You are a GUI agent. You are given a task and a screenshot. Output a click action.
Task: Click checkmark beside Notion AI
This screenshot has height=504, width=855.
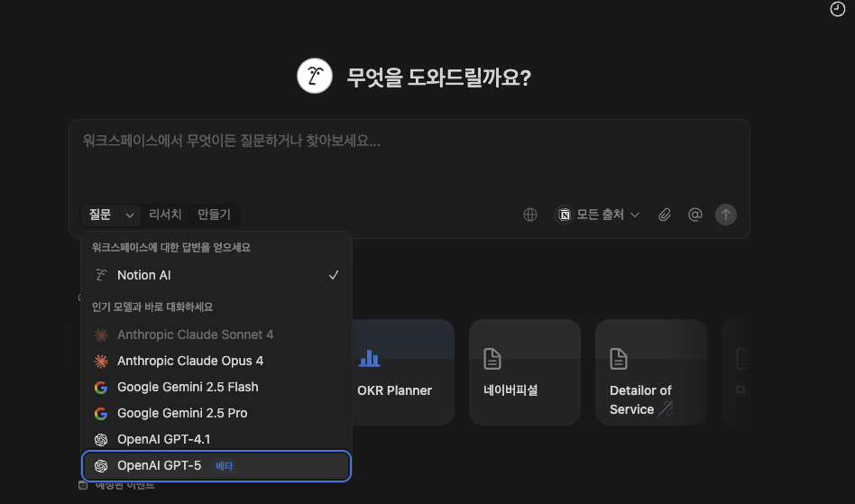[333, 275]
